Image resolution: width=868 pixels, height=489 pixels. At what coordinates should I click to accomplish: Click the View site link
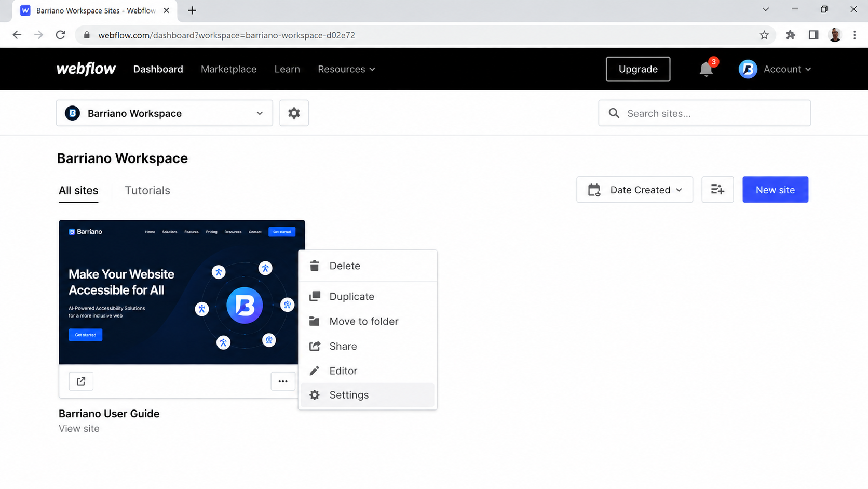coord(79,429)
